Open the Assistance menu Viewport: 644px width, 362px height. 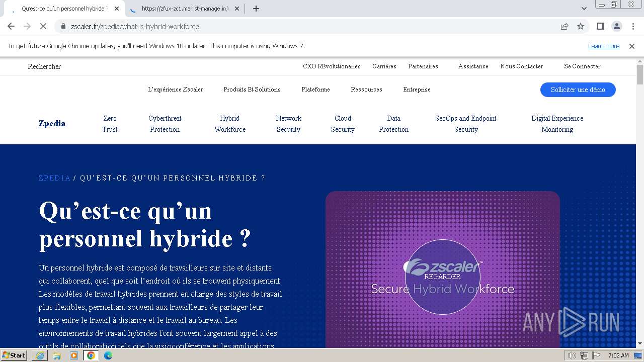coord(473,66)
